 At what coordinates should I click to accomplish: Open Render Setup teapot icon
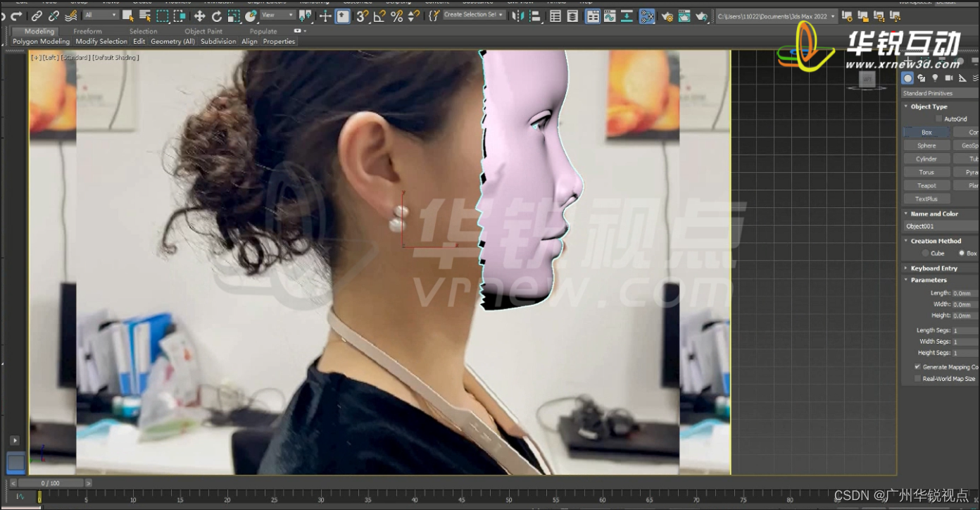click(667, 16)
